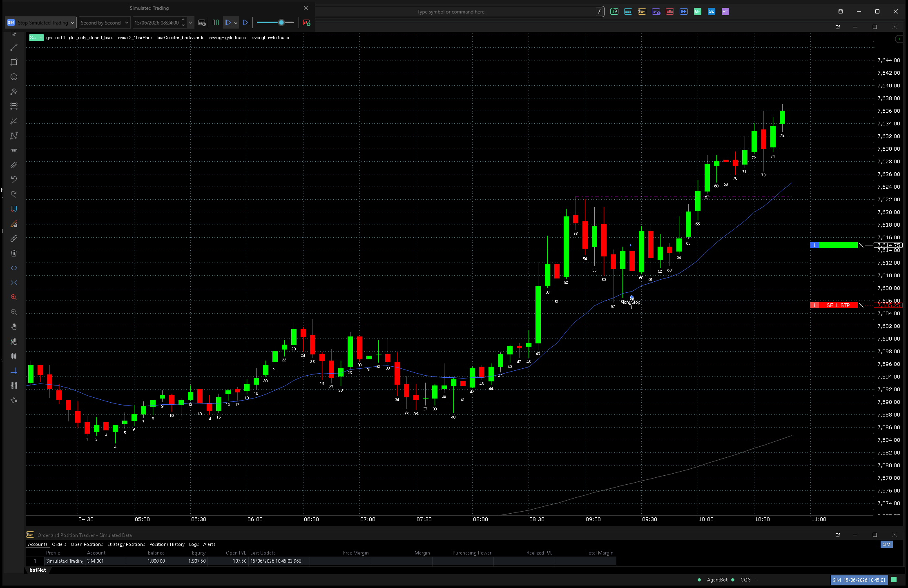Open the dollar-sign order tracker icon
908x588 pixels.
tap(642, 11)
